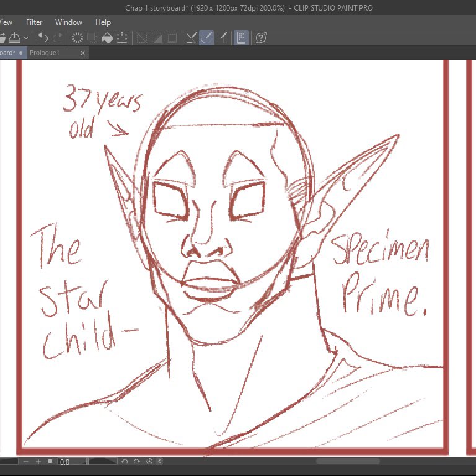Screen dimensions: 476x476
Task: Click the Deselect icon
Action: tap(142, 38)
